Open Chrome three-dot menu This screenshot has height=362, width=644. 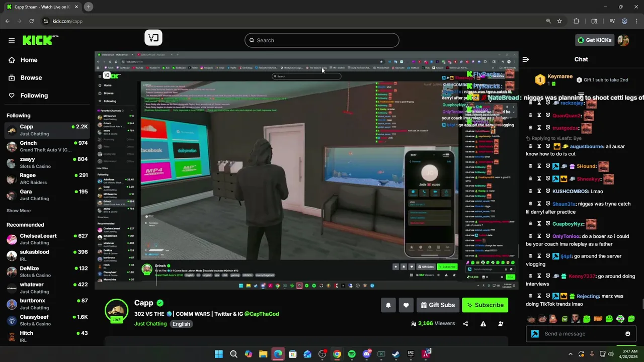pos(636,21)
